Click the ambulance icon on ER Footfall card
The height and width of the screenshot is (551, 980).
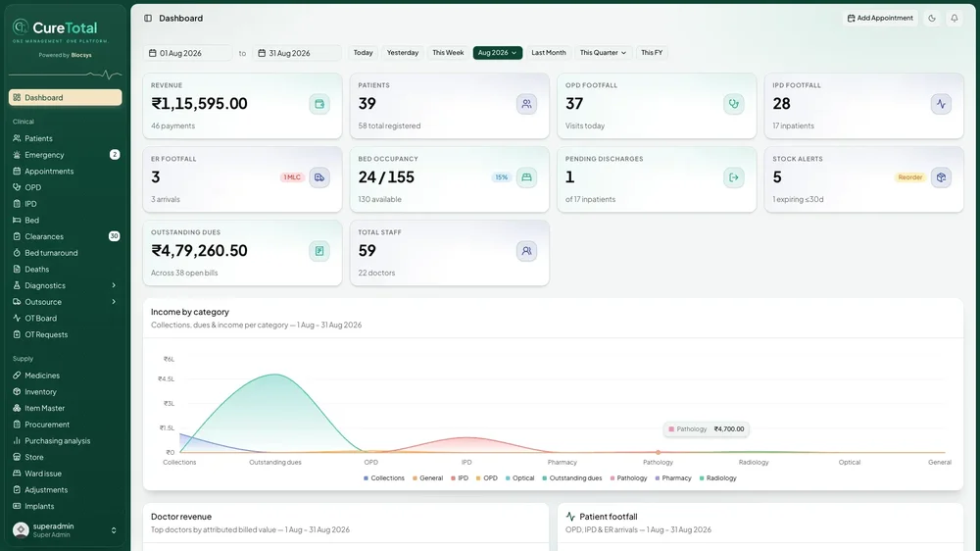(x=319, y=177)
